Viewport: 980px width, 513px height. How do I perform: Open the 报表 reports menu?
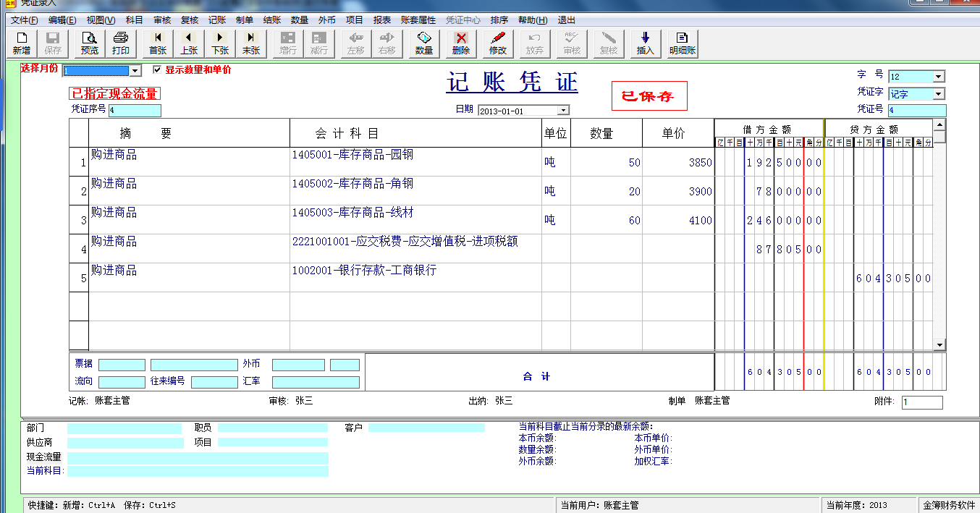tap(380, 20)
